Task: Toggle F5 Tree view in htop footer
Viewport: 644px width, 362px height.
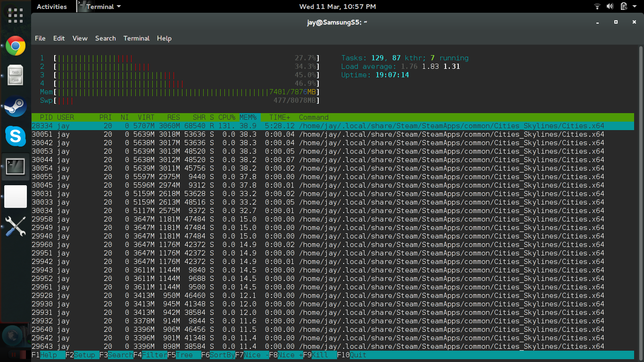Action: pos(184,355)
